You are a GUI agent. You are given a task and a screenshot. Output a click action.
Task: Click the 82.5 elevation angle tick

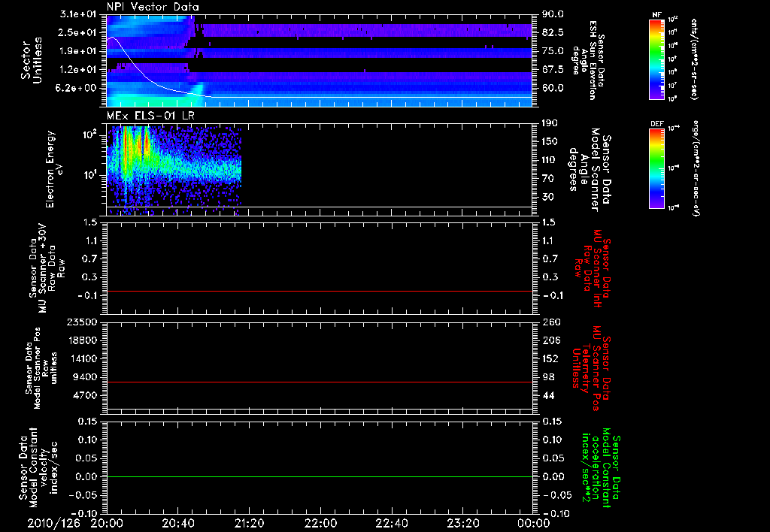pyautogui.click(x=553, y=32)
